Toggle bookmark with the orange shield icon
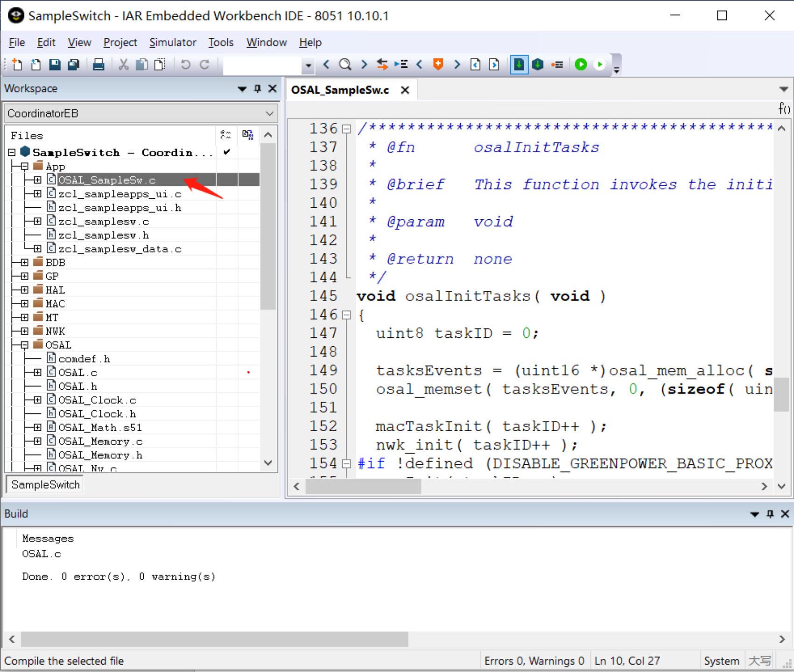The width and height of the screenshot is (794, 672). 438,64
